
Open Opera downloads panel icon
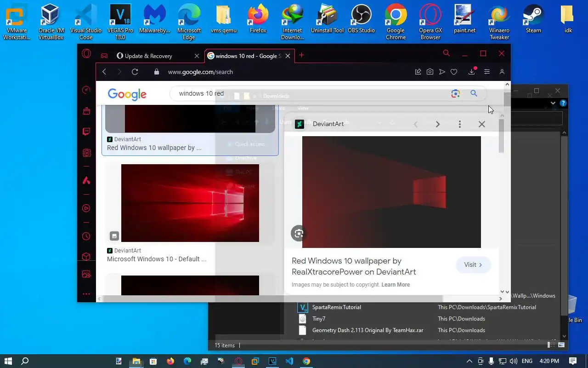tap(472, 72)
